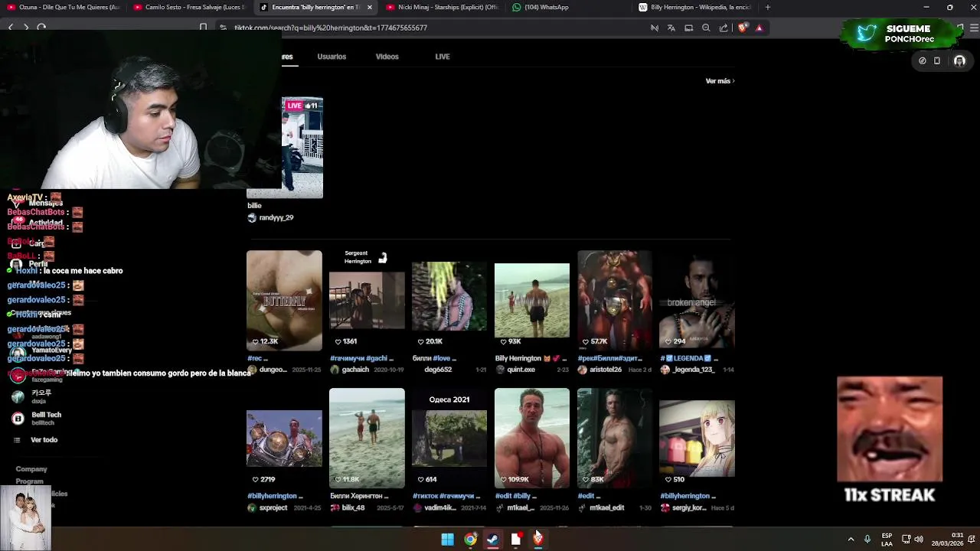
Task: Open the motorcycle video with 2719 likes
Action: click(x=284, y=439)
